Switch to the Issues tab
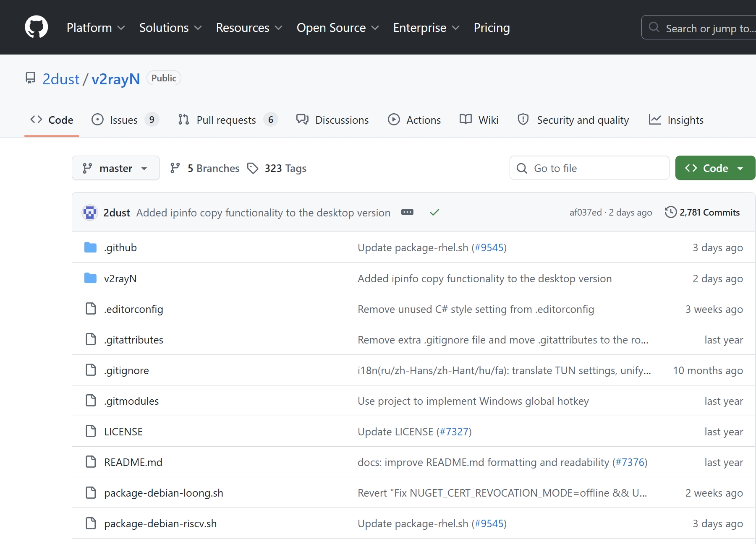This screenshot has width=756, height=544. click(x=125, y=120)
